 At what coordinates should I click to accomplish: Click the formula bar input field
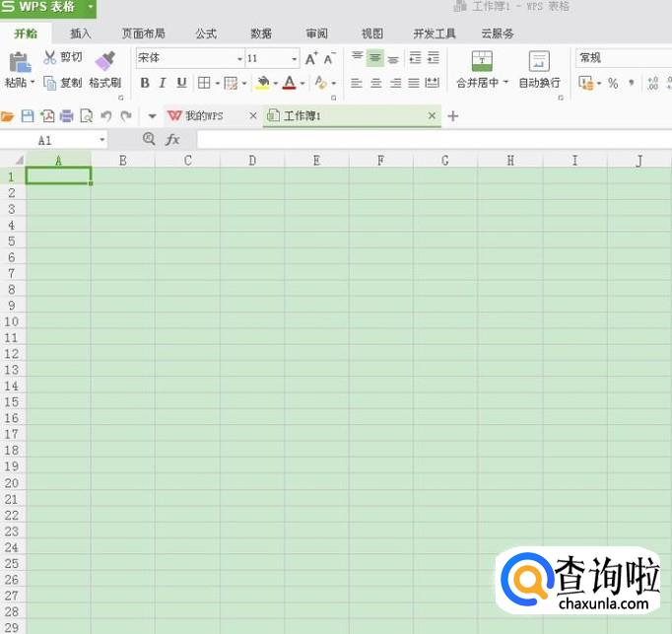point(435,140)
